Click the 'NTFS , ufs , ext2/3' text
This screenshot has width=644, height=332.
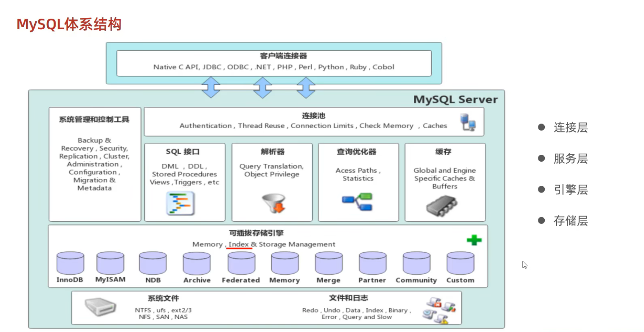pos(163,310)
